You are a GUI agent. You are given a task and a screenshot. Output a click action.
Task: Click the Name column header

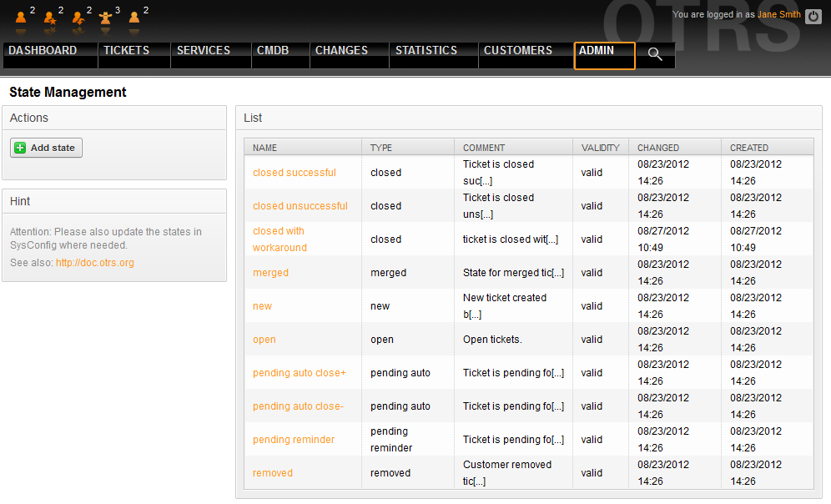264,148
